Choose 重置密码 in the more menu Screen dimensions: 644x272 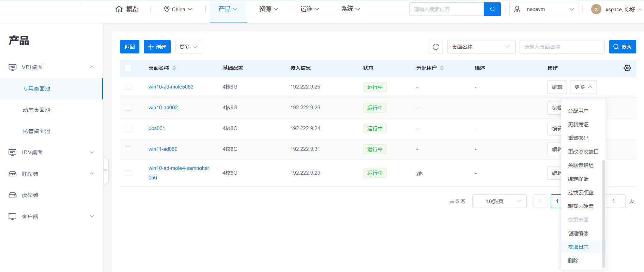click(578, 138)
